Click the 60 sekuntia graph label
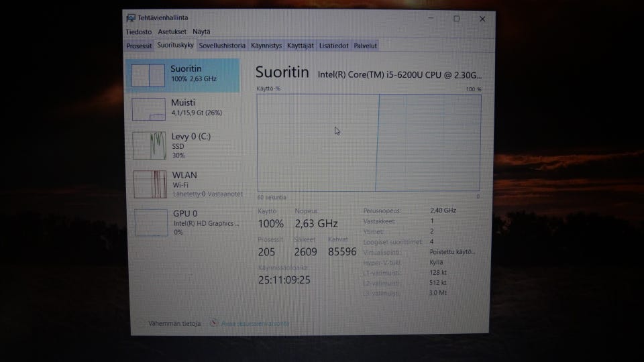Viewport: 644px width, 362px height. (x=272, y=197)
